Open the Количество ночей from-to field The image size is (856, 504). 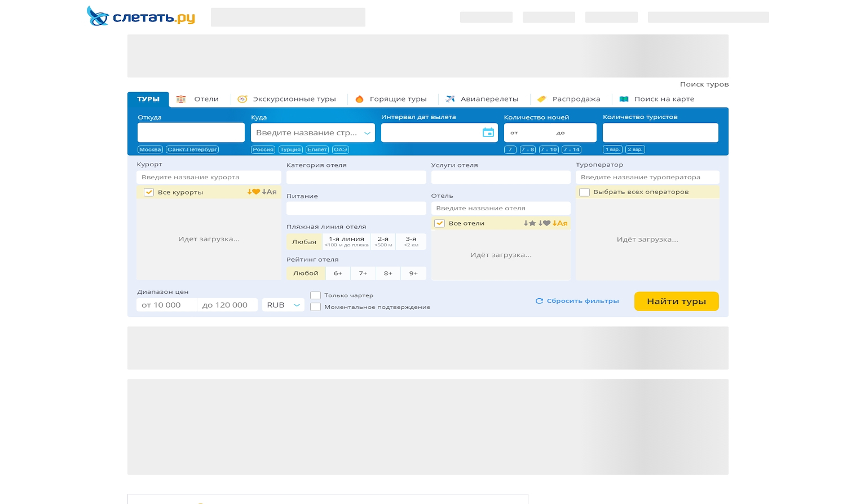pyautogui.click(x=550, y=132)
